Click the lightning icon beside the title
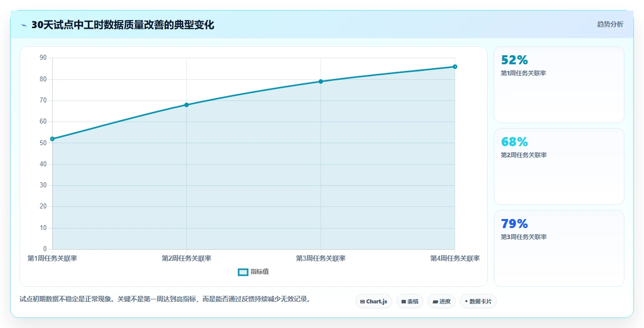Image resolution: width=644 pixels, height=328 pixels. tap(24, 25)
